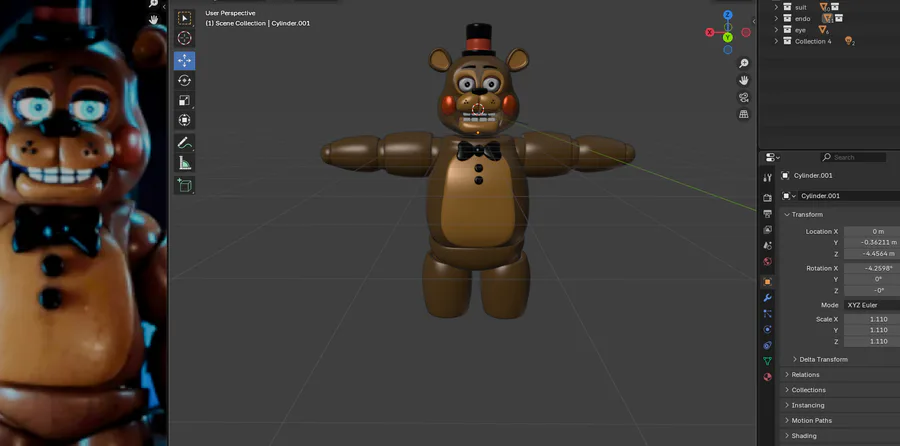This screenshot has width=900, height=446.
Task: Select the Move tool
Action: click(184, 61)
